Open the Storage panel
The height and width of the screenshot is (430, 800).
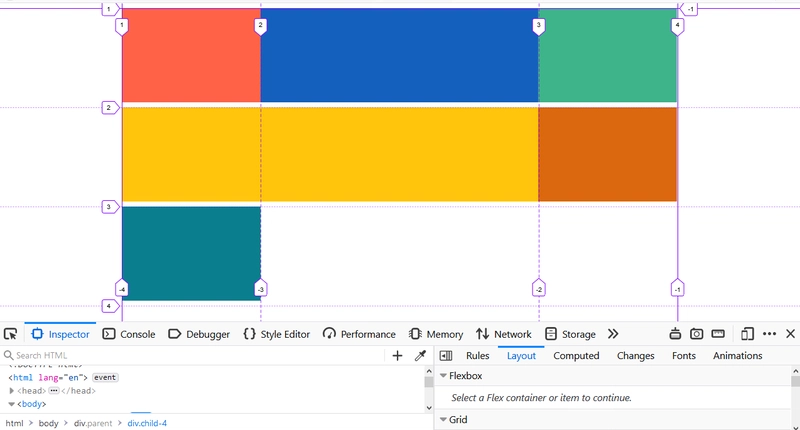coord(570,334)
